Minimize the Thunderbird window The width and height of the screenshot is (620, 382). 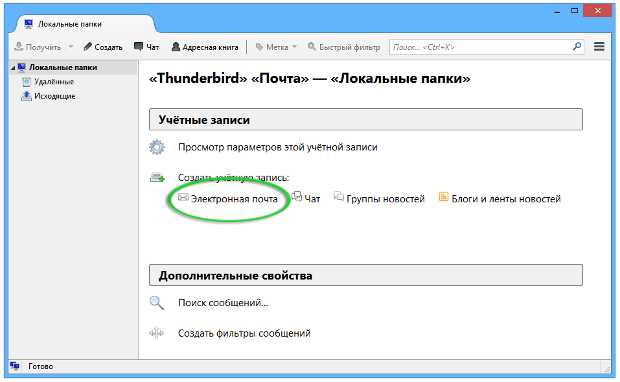[557, 11]
